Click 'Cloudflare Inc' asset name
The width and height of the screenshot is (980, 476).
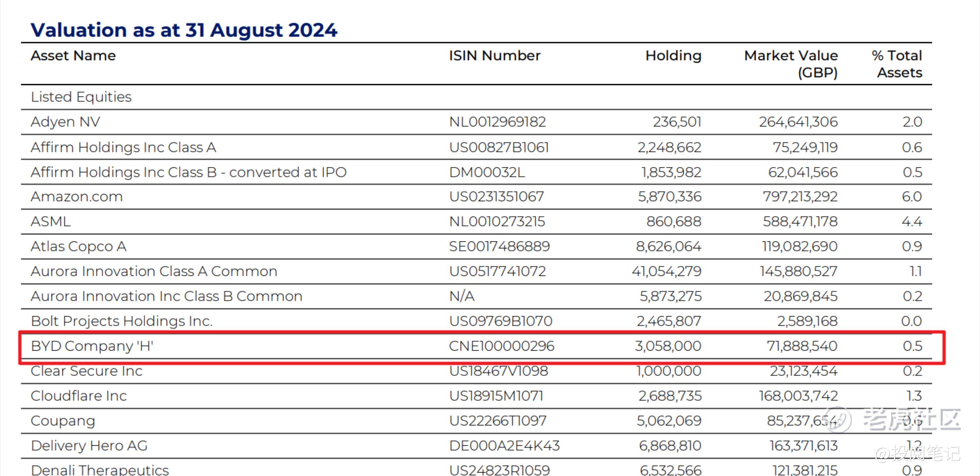click(x=79, y=396)
